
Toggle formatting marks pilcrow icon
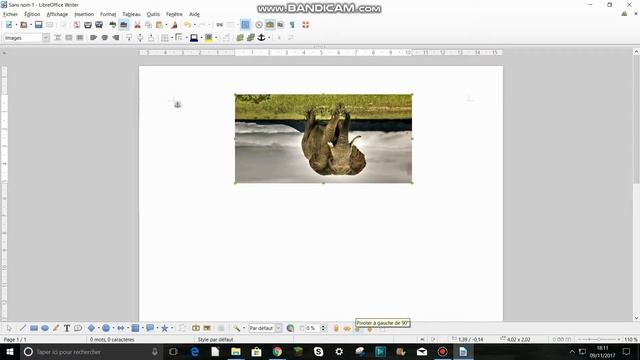coord(292,25)
